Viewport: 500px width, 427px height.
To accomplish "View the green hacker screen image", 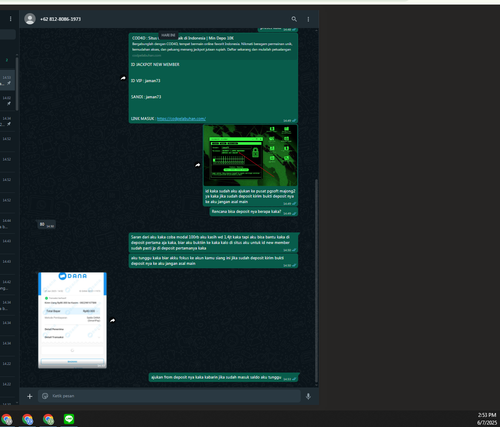I will pyautogui.click(x=250, y=156).
